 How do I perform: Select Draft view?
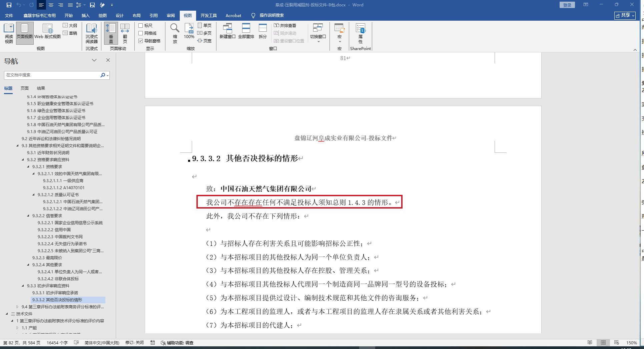[x=70, y=33]
